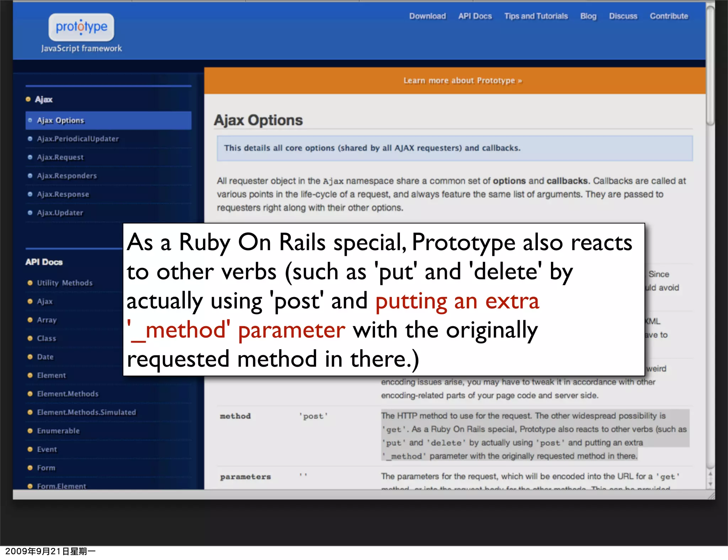Screen dimensions: 728x560
Task: Open the Blog link
Action: tap(588, 16)
